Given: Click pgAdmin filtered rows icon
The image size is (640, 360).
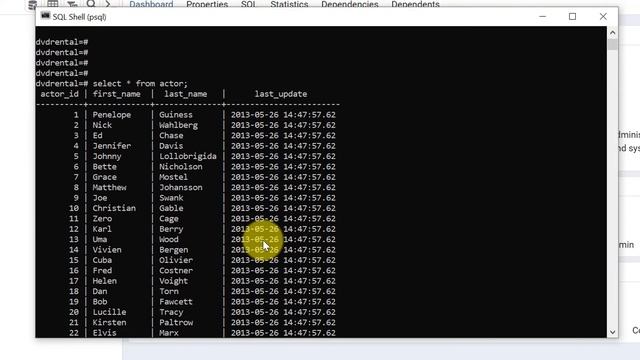Looking at the screenshot, I should click(72, 4).
